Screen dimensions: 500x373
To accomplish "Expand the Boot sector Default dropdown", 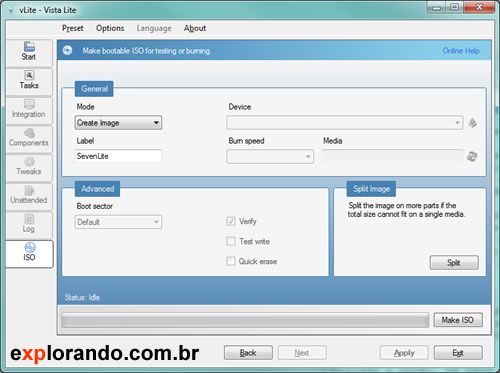I will pos(118,222).
